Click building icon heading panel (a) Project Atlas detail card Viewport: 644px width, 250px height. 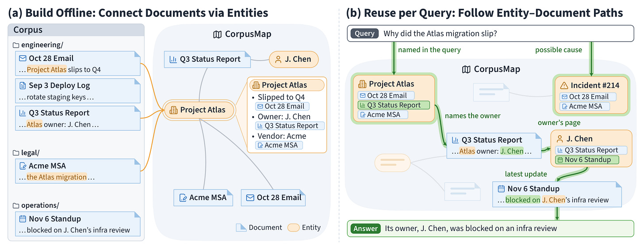tap(255, 85)
